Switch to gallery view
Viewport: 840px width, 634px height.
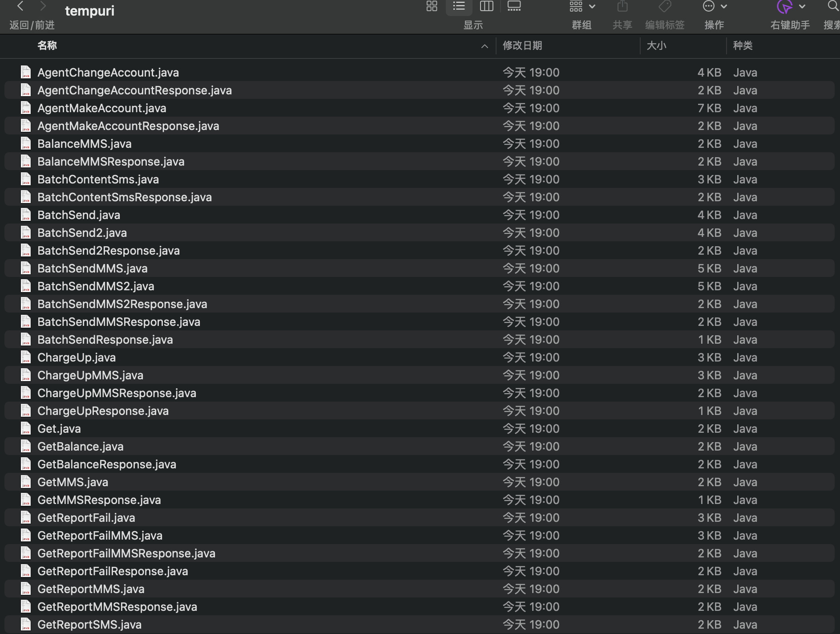click(x=514, y=6)
